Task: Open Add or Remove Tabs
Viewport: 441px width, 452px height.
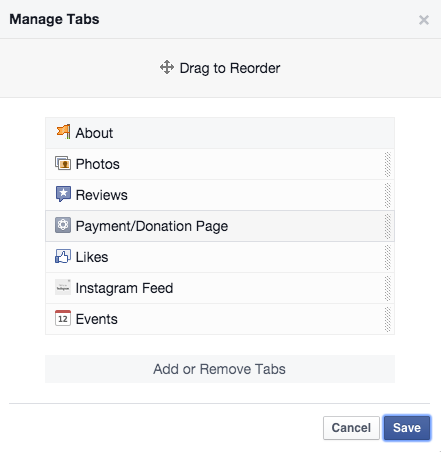Action: coord(220,369)
